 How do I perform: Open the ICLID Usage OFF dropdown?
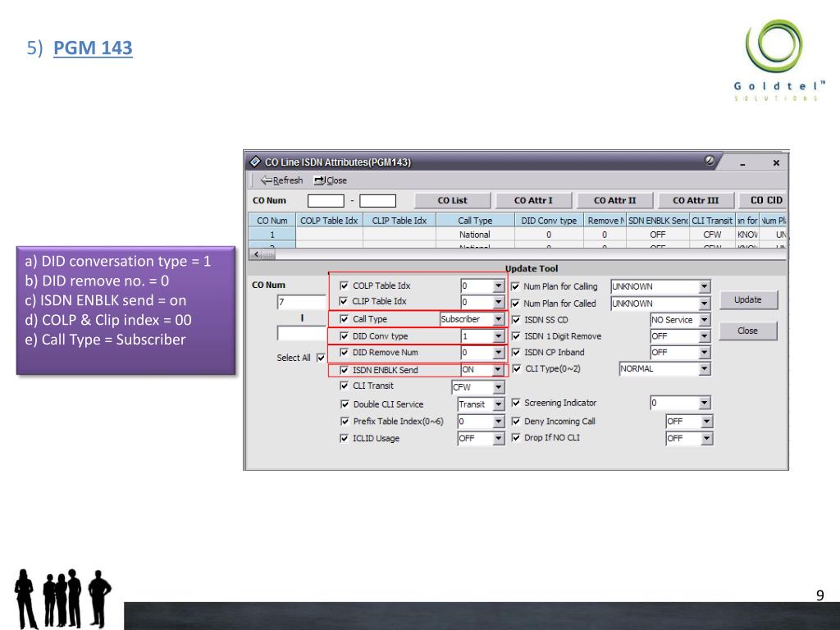(x=498, y=439)
